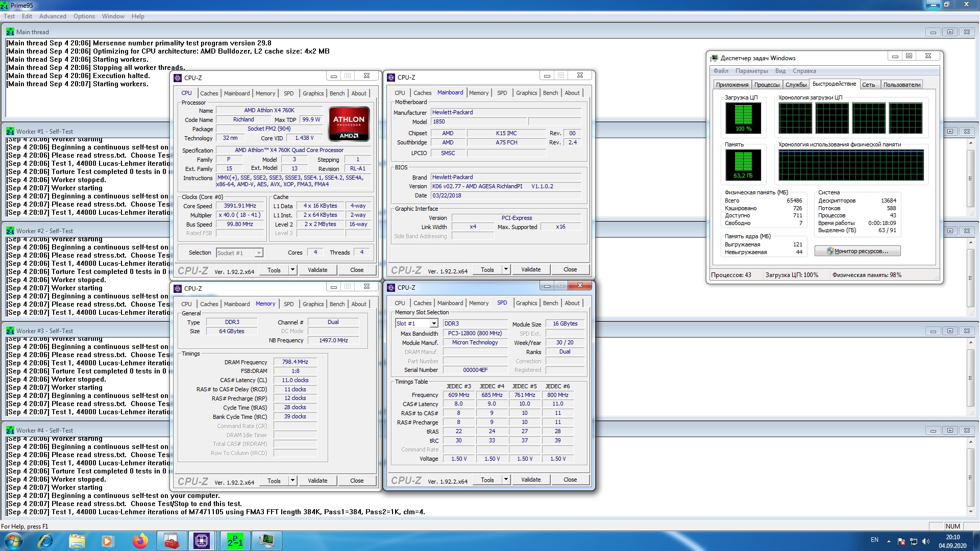Click the red toolbox app taskbar icon
Screen dimensions: 980x551
point(171,540)
